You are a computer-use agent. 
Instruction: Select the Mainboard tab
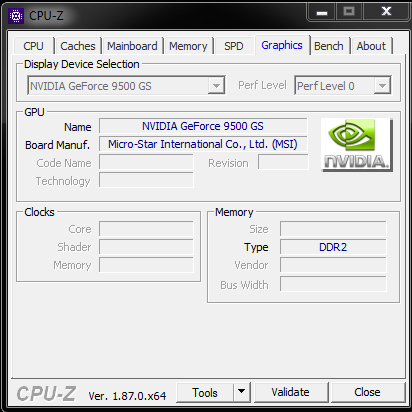[132, 46]
